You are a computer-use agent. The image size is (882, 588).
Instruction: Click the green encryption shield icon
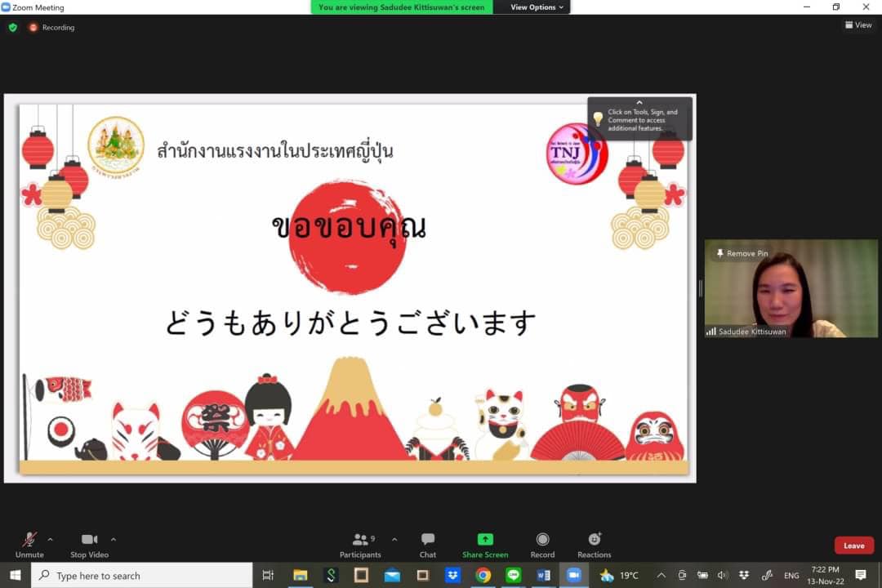tap(13, 27)
